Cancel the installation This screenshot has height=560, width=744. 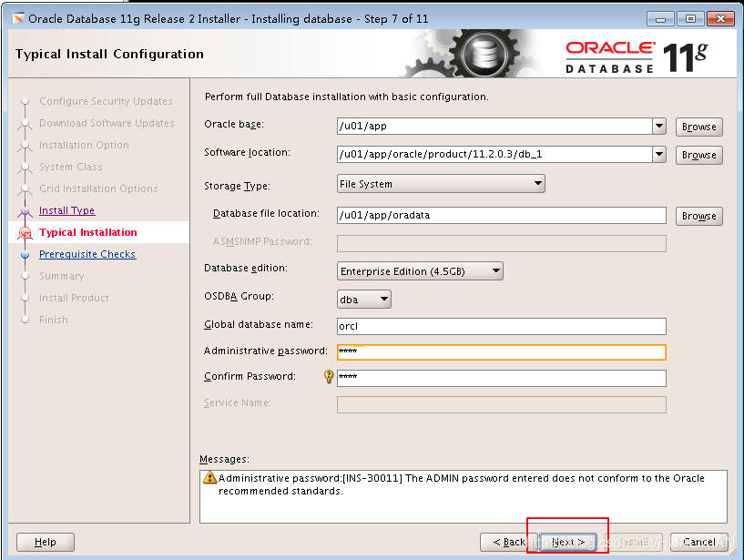point(699,542)
